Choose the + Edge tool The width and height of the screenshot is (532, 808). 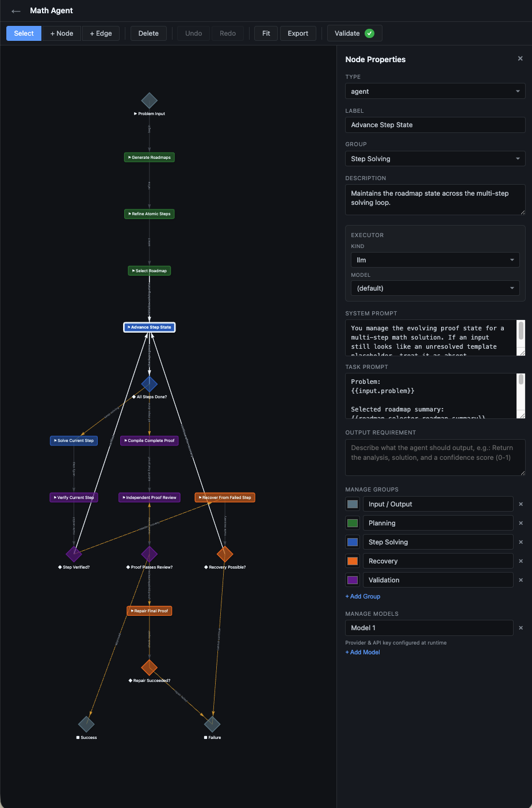click(x=101, y=33)
